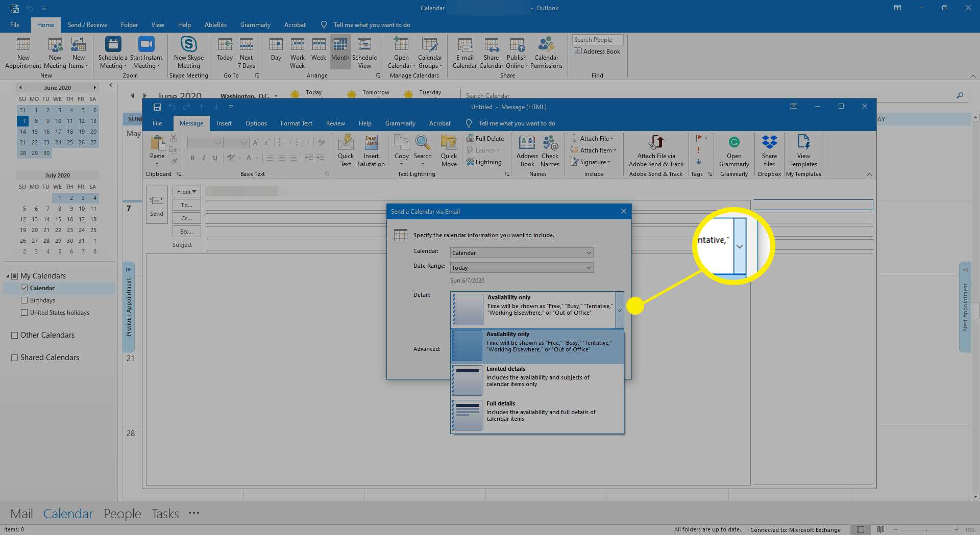The width and height of the screenshot is (980, 535).
Task: Click Attach File via Adobe Send & Track
Action: [656, 150]
